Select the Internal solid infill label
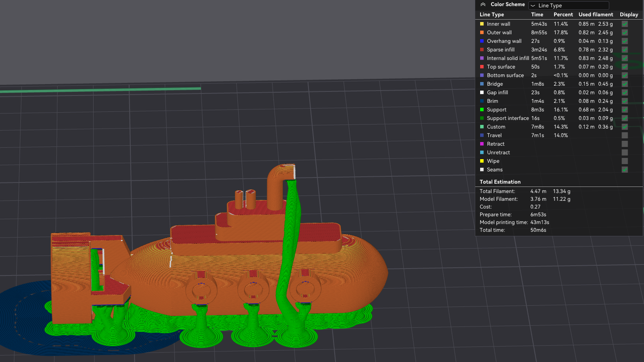The height and width of the screenshot is (362, 644). (508, 58)
